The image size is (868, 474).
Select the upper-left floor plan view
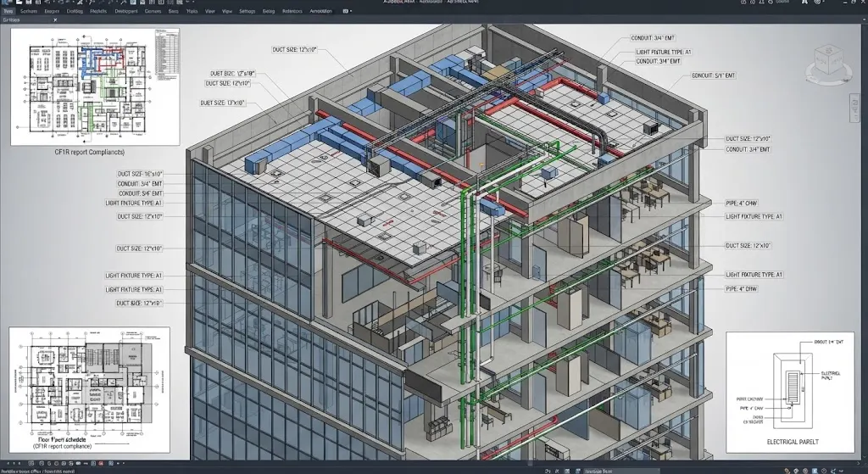95,86
